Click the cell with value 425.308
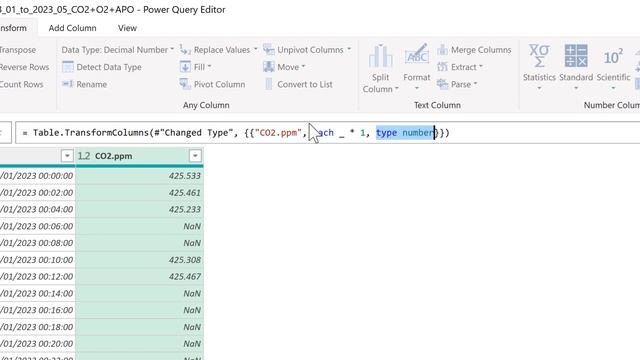This screenshot has height=360, width=640. (139, 260)
